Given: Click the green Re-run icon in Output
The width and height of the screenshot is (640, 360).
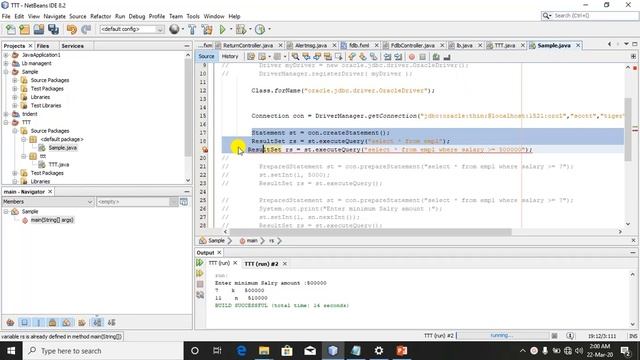Looking at the screenshot, I should [200, 263].
